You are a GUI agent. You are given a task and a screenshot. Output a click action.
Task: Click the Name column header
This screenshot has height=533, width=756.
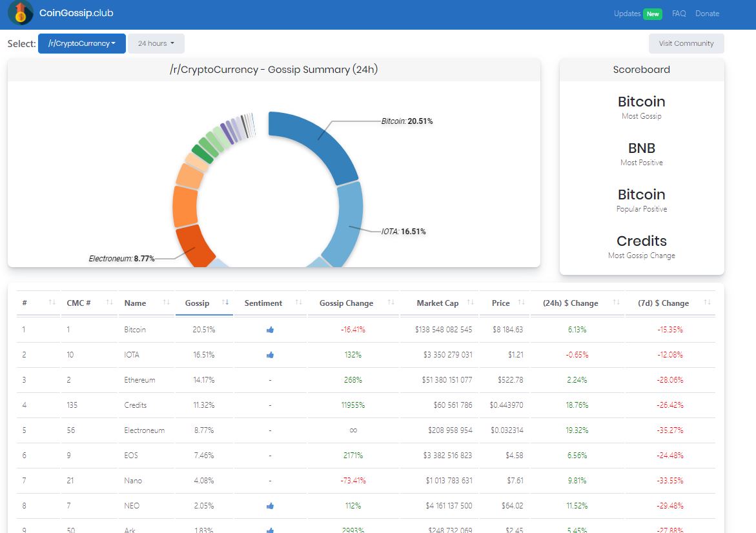tap(135, 303)
